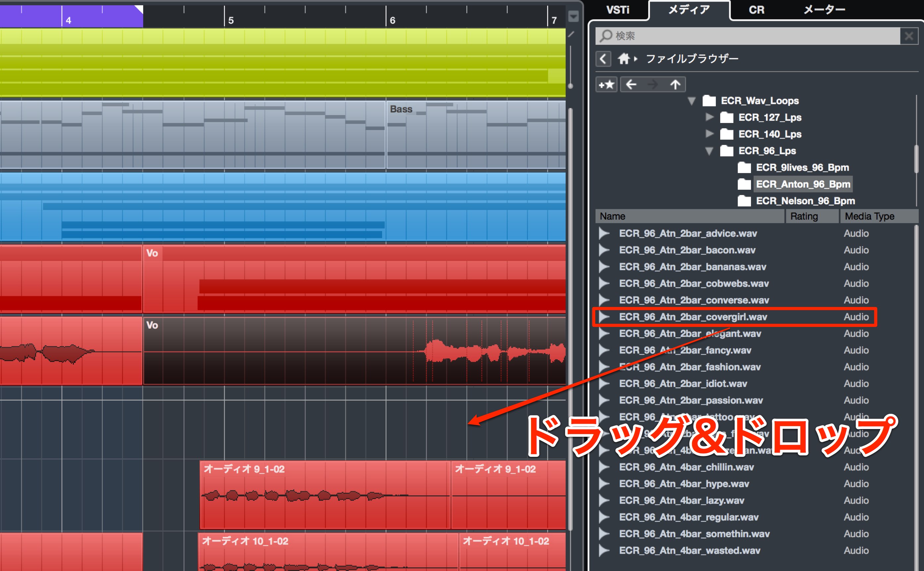
Task: Sort results by the Name column header
Action: pos(690,216)
